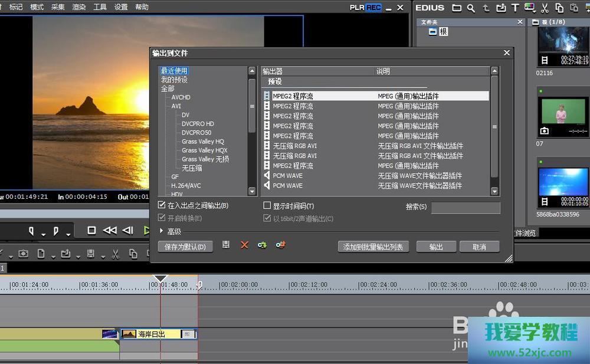Click the red X delete preset icon
Screen dimensions: 590x364
tap(244, 245)
